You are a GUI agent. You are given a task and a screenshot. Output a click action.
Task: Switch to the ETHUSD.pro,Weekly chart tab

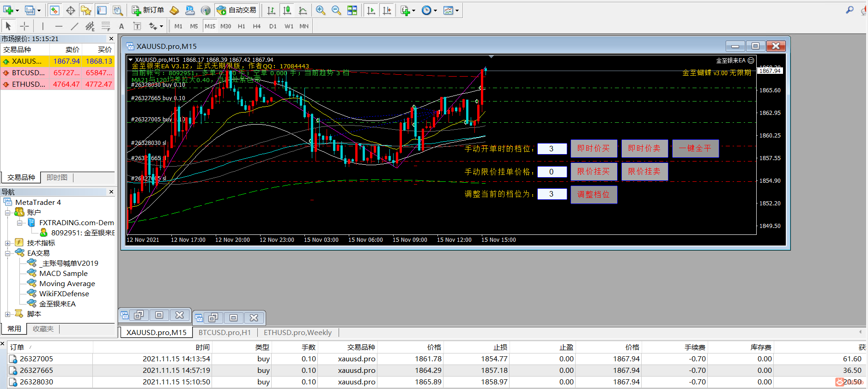click(x=297, y=332)
